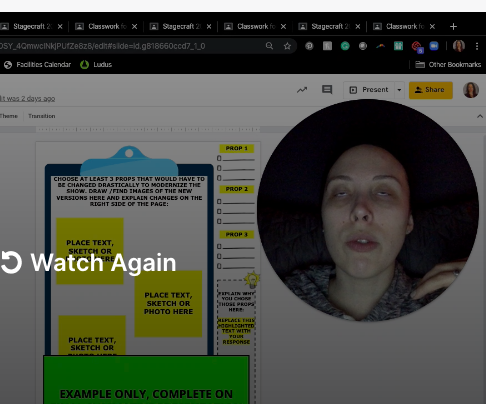This screenshot has height=404, width=486.
Task: Click the clipboard instruction text 'Choose at least 3 props'
Action: coord(129,191)
